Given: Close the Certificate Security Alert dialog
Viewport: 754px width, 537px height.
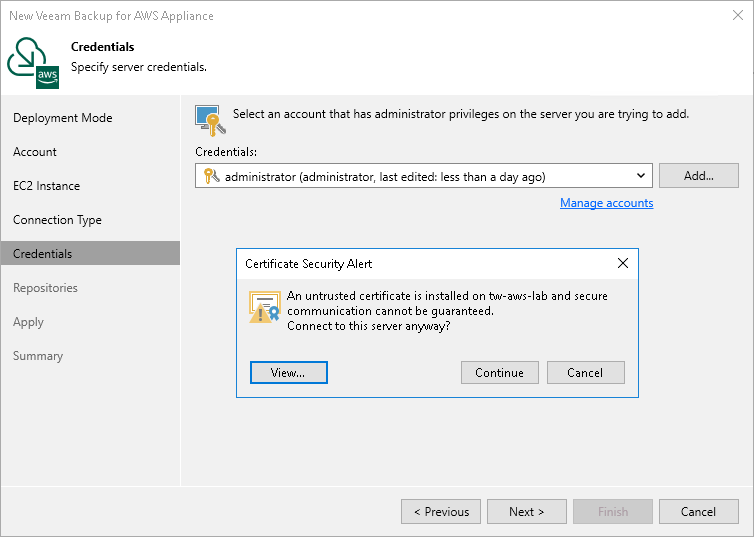Looking at the screenshot, I should coord(623,264).
